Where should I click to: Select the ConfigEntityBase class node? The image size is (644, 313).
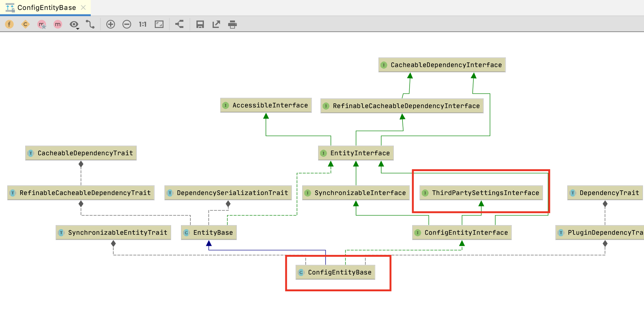click(335, 272)
